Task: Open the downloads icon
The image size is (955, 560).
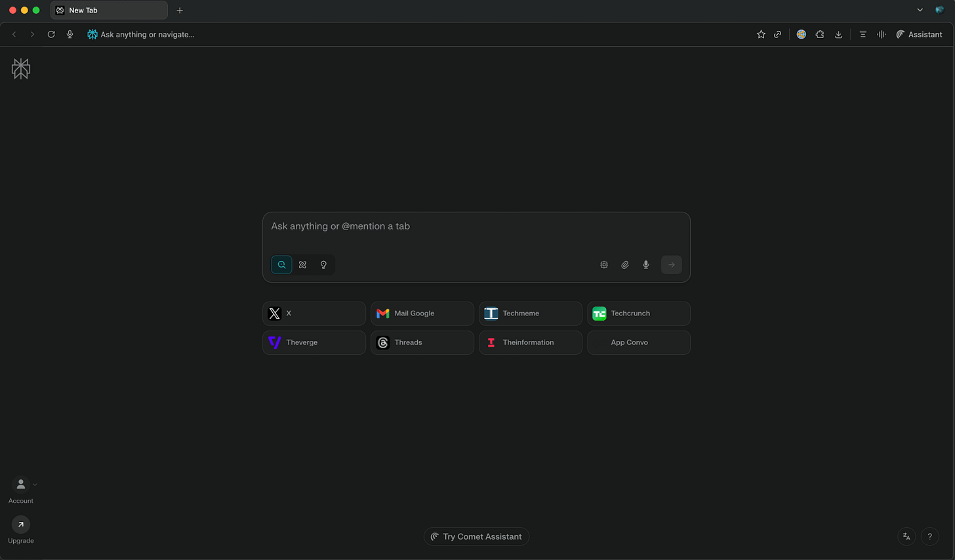Action: [838, 34]
